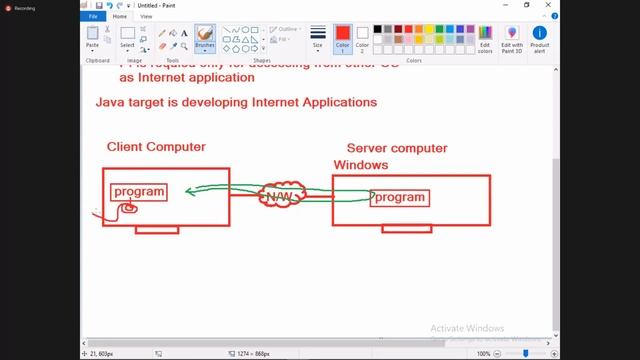Click the Cut scissors icon
Screen dimensions: 640x360
(x=107, y=29)
